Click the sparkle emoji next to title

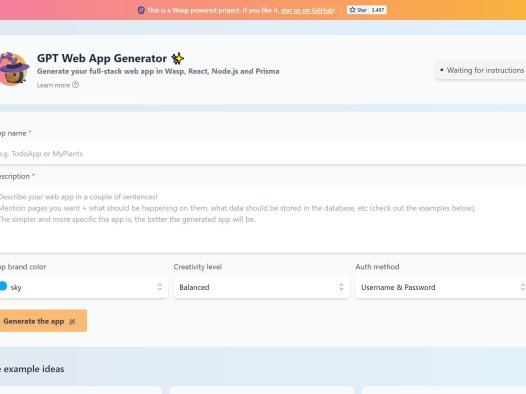click(178, 58)
